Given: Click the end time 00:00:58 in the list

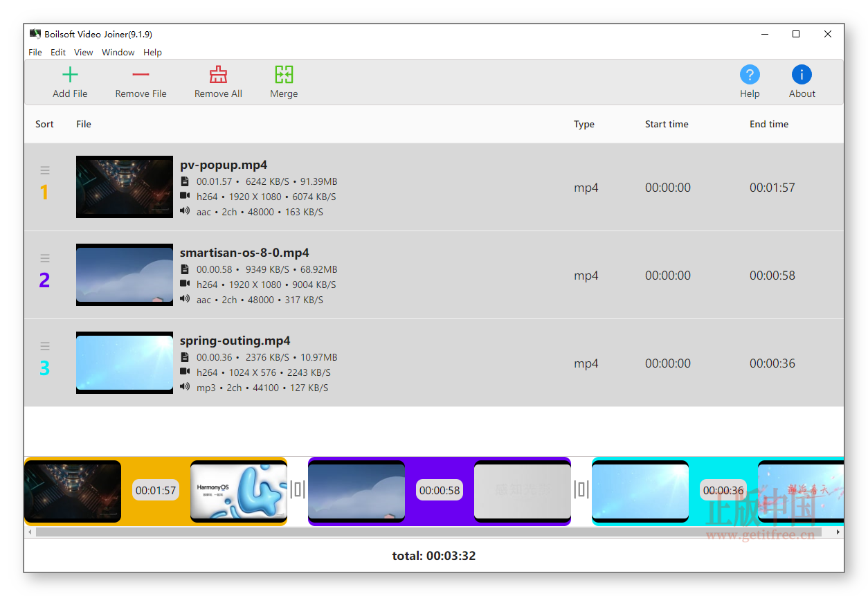Looking at the screenshot, I should pos(772,276).
